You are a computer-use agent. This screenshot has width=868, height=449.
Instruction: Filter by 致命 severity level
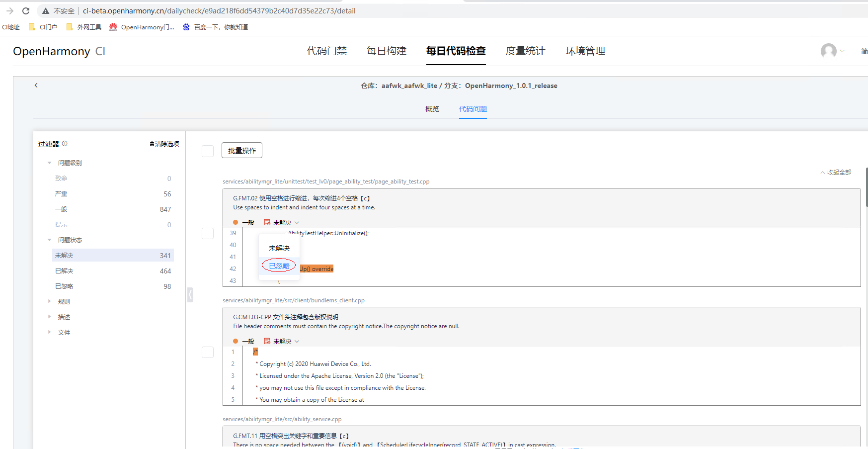point(113,179)
